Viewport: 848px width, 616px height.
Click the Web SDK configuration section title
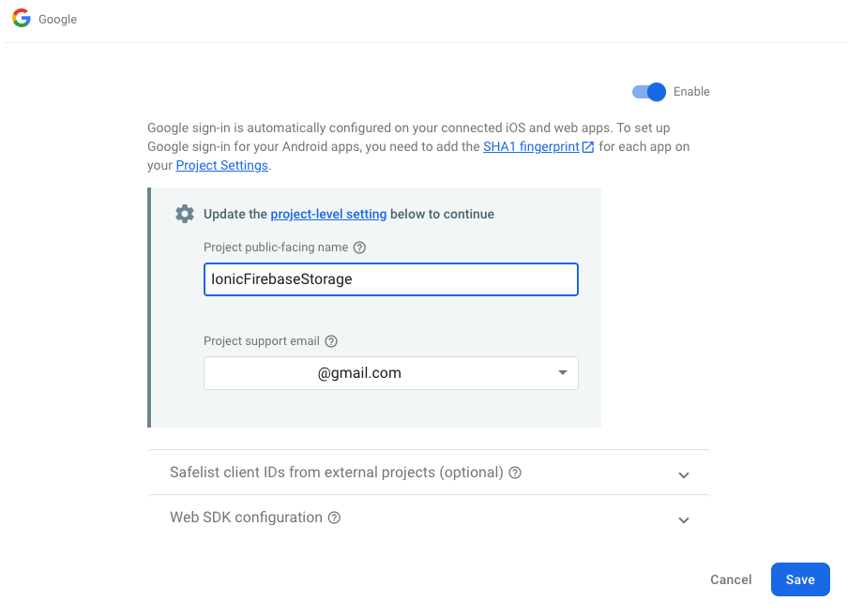click(x=246, y=518)
